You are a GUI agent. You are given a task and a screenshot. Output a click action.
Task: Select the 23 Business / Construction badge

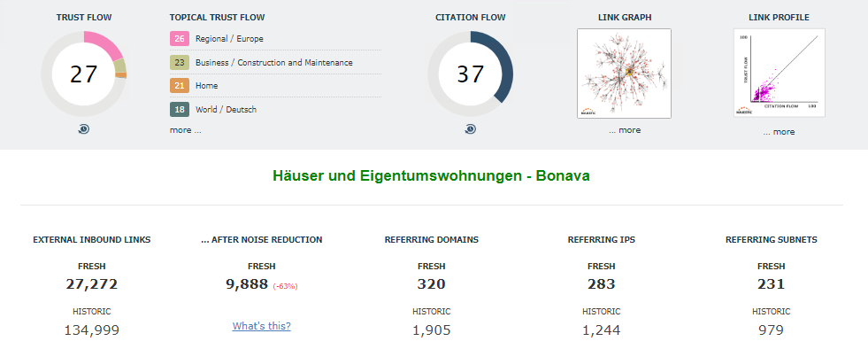click(x=180, y=63)
